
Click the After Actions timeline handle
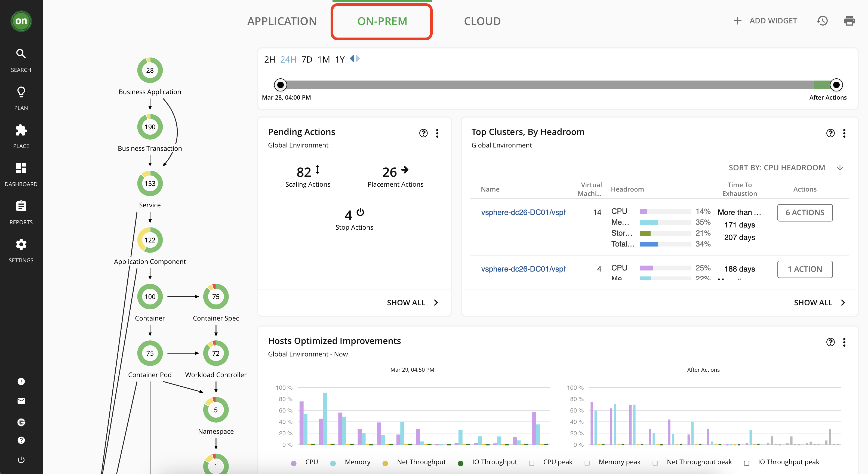[836, 85]
